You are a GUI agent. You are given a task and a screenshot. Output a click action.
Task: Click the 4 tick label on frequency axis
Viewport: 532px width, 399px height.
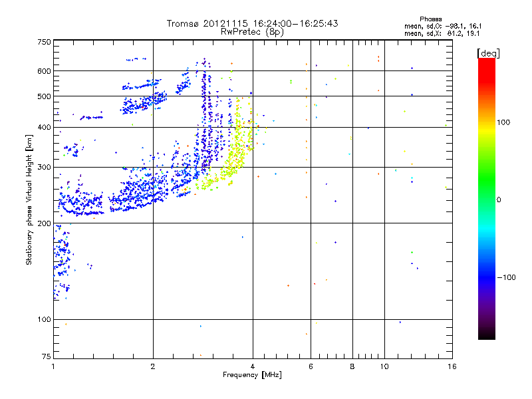click(x=253, y=366)
